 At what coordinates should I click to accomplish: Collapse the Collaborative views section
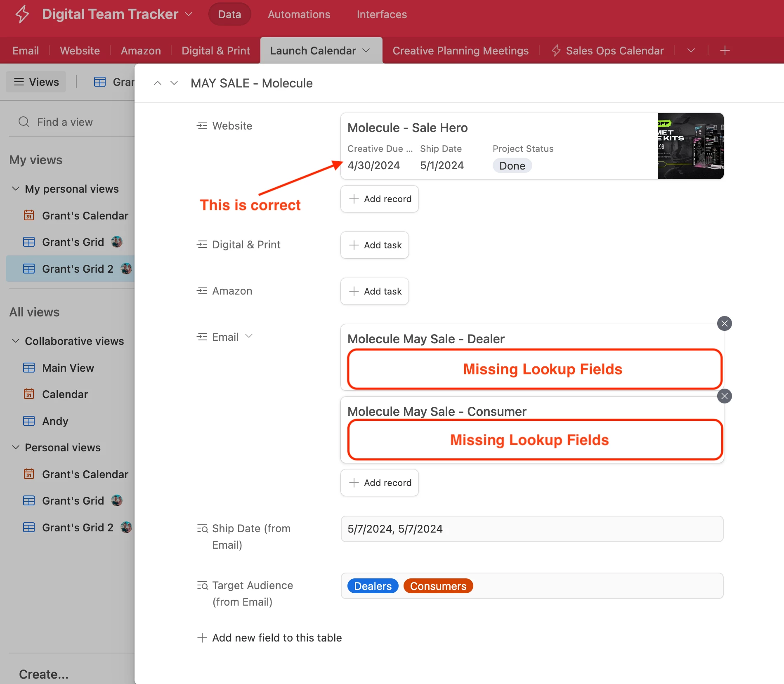point(16,341)
